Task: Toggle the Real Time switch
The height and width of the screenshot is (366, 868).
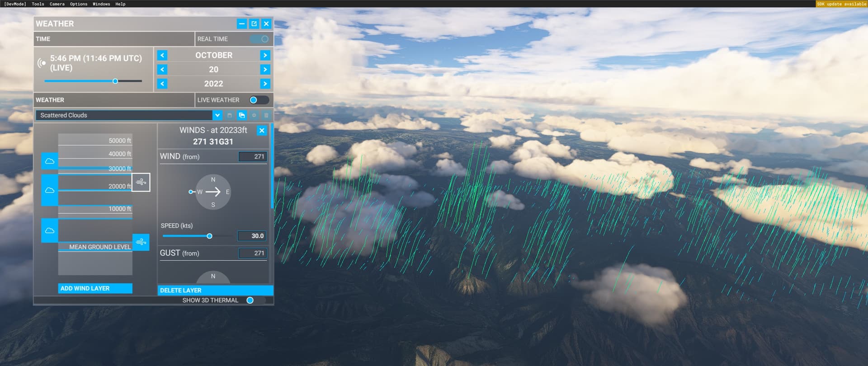Action: click(x=259, y=39)
